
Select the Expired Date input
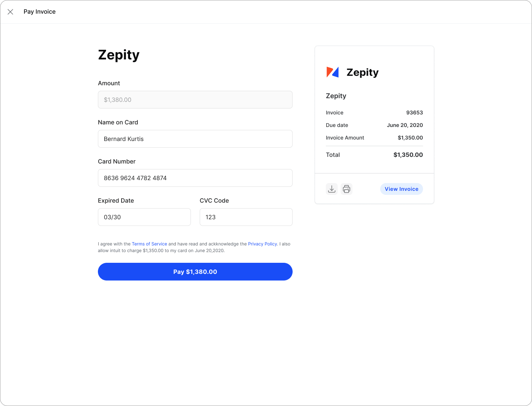click(144, 217)
